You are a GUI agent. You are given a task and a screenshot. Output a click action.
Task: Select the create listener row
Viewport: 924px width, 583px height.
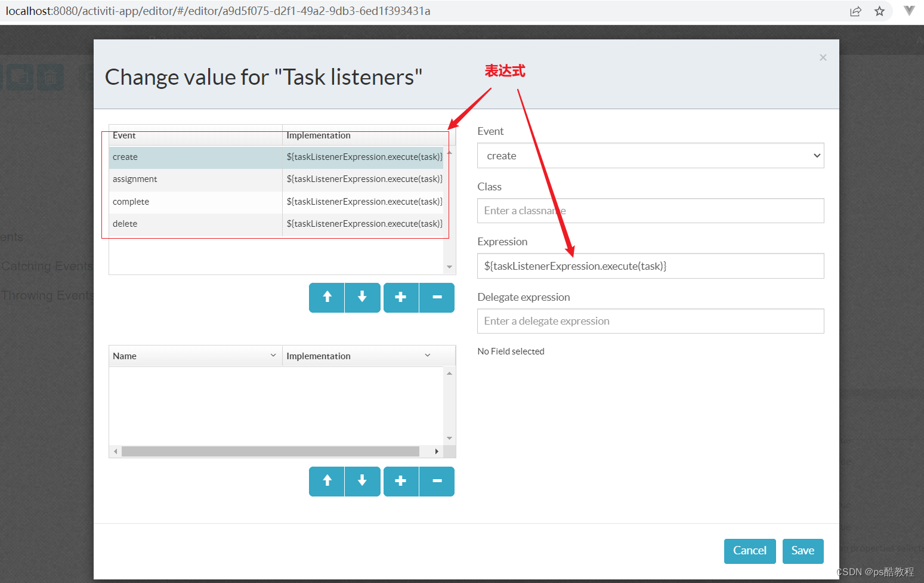276,157
